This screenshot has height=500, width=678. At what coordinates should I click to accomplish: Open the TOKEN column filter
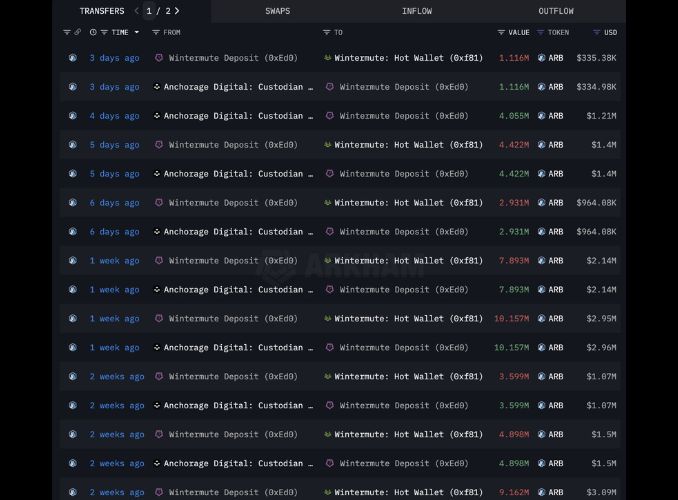[x=541, y=32]
